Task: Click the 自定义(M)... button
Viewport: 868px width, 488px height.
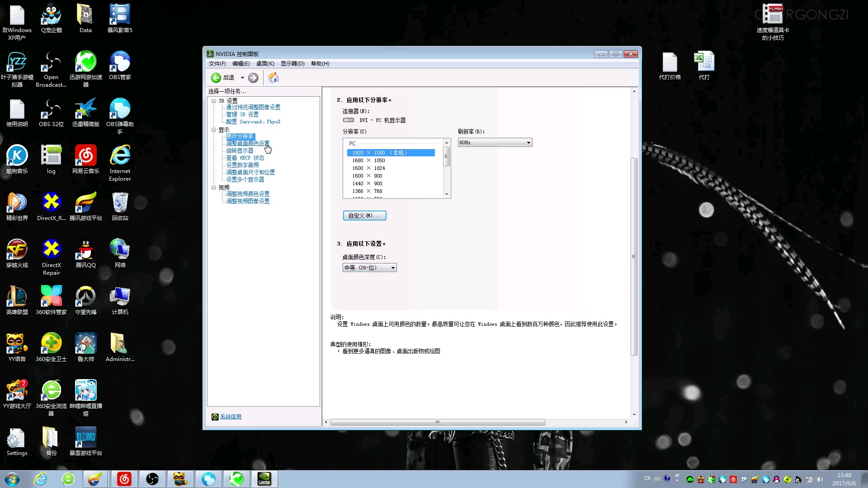Action: [364, 216]
